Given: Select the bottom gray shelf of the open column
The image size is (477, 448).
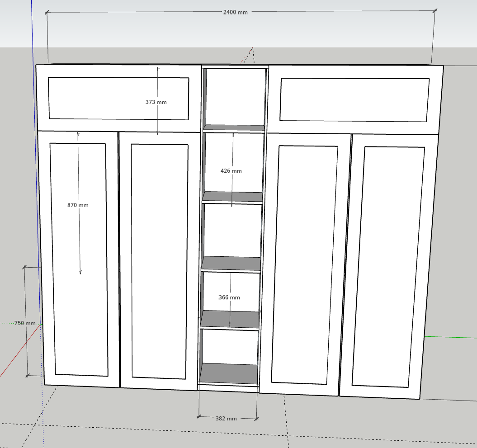Looking at the screenshot, I should tap(229, 374).
